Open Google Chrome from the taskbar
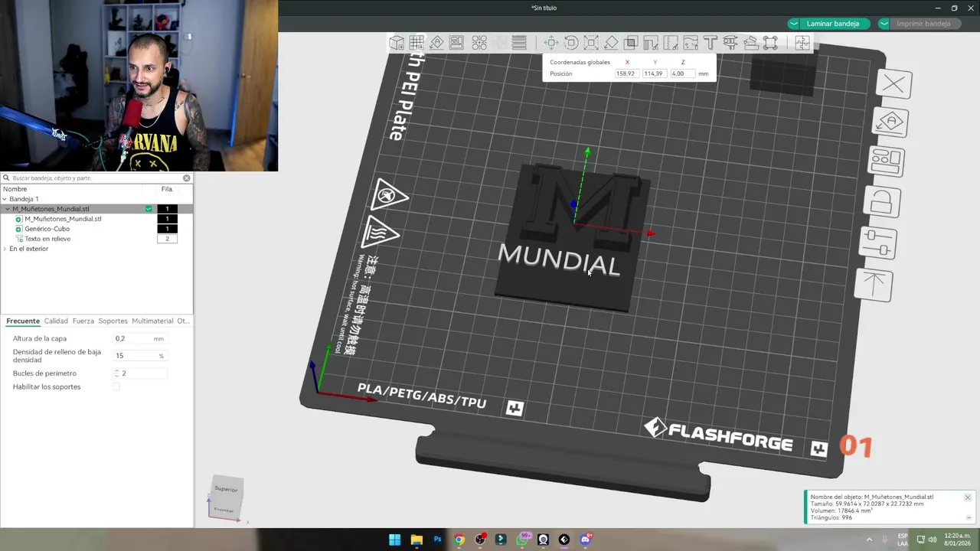Screen dimensions: 980x551 (459, 540)
